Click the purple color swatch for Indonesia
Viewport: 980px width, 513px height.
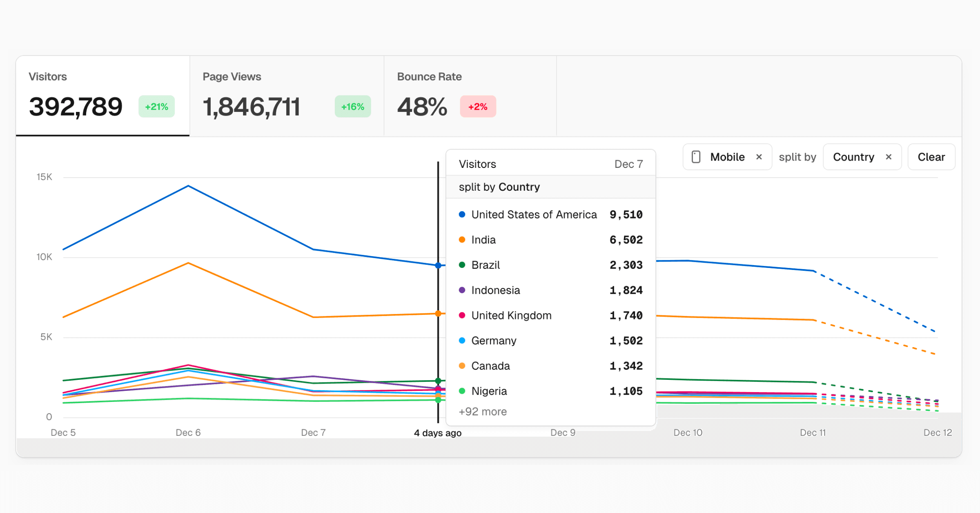tap(463, 290)
